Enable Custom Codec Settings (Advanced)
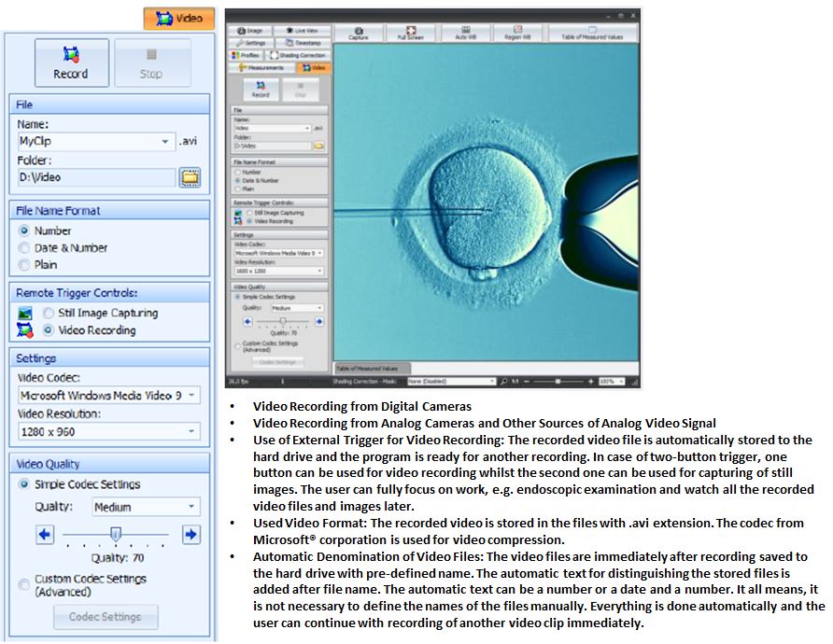This screenshot has height=644, width=833. tap(25, 585)
